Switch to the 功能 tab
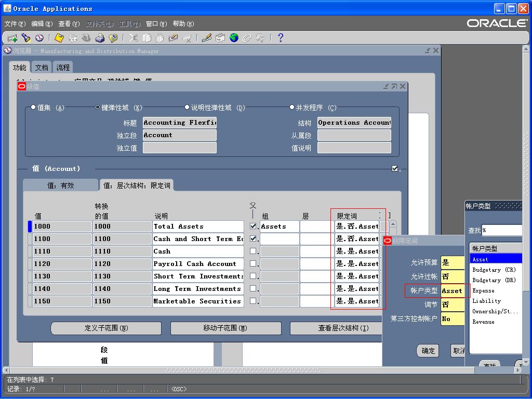Screen dimensions: 532x399 click(20, 68)
